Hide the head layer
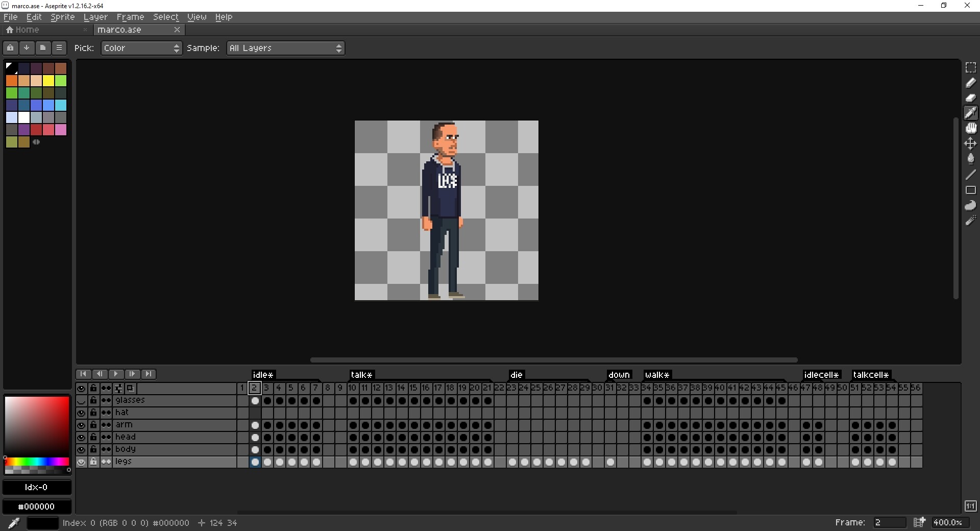 (x=81, y=438)
